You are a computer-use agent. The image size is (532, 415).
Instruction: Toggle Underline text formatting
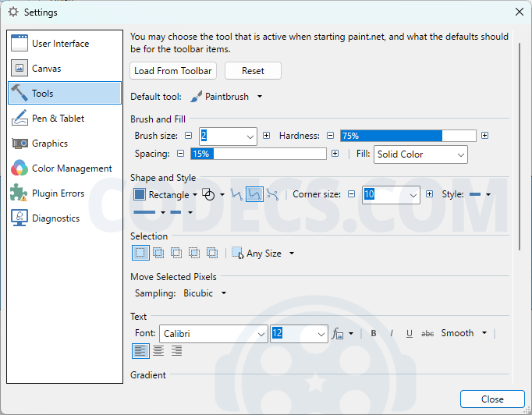[x=410, y=334]
